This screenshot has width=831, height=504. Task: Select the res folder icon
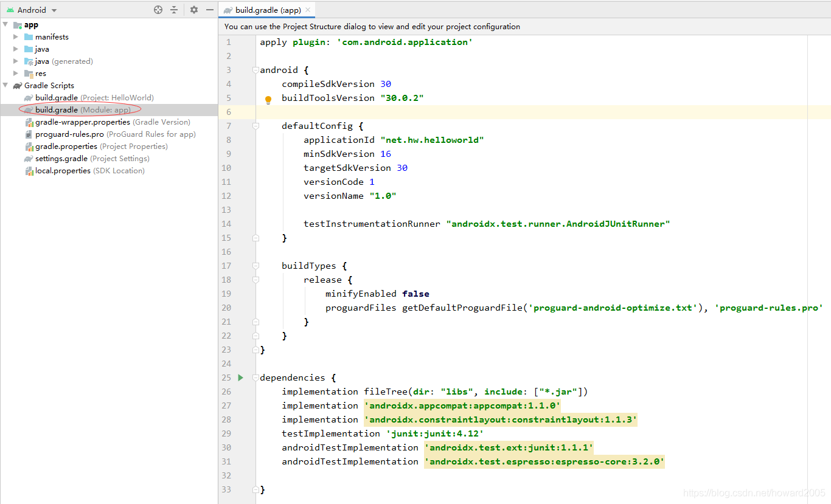29,74
